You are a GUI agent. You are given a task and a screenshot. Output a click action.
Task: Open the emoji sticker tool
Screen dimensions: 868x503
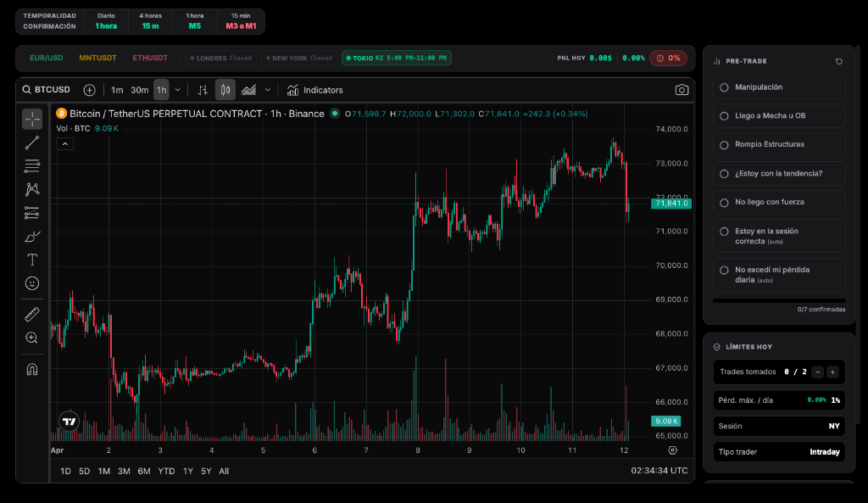[x=32, y=283]
